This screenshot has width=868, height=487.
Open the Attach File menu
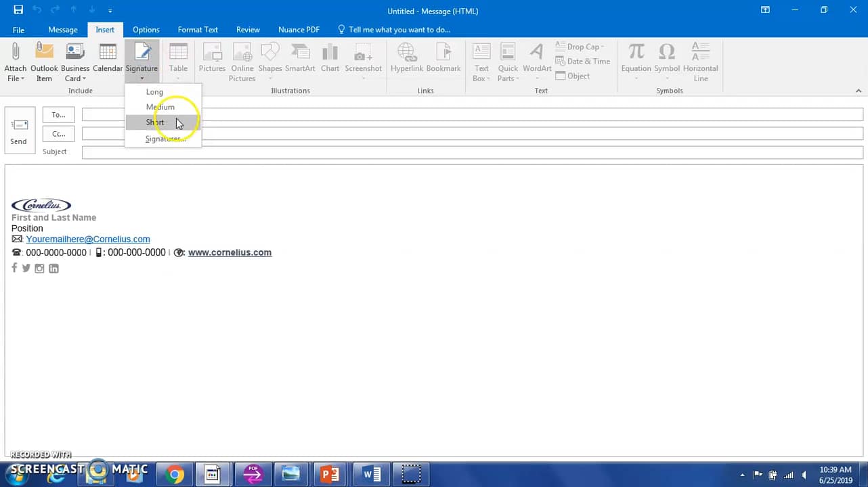pyautogui.click(x=15, y=62)
